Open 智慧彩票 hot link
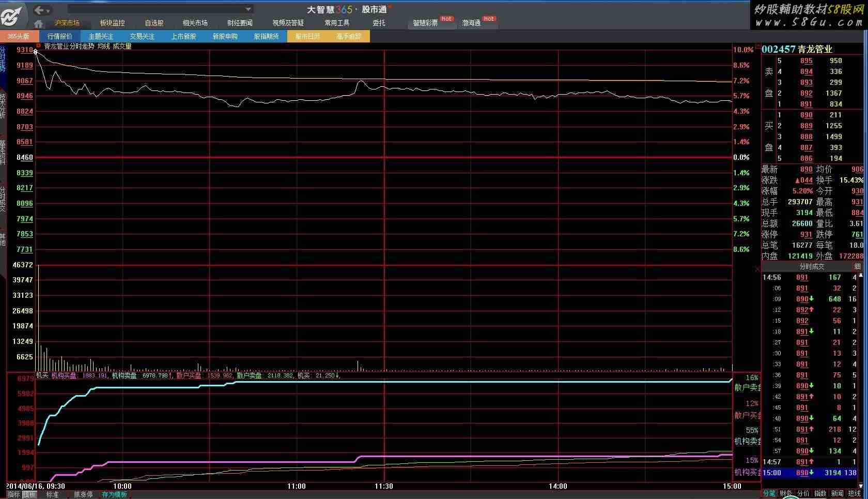The image size is (868, 499). (425, 23)
